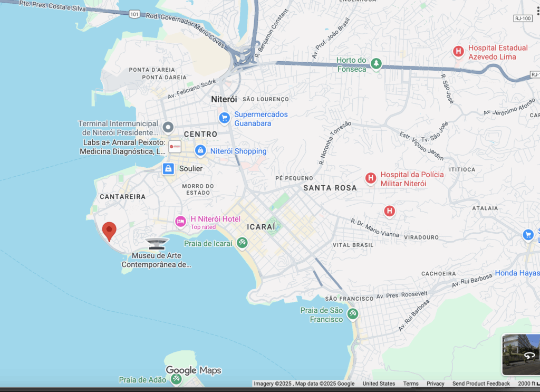Click the Privacy footer link
The height and width of the screenshot is (392, 540).
(436, 384)
